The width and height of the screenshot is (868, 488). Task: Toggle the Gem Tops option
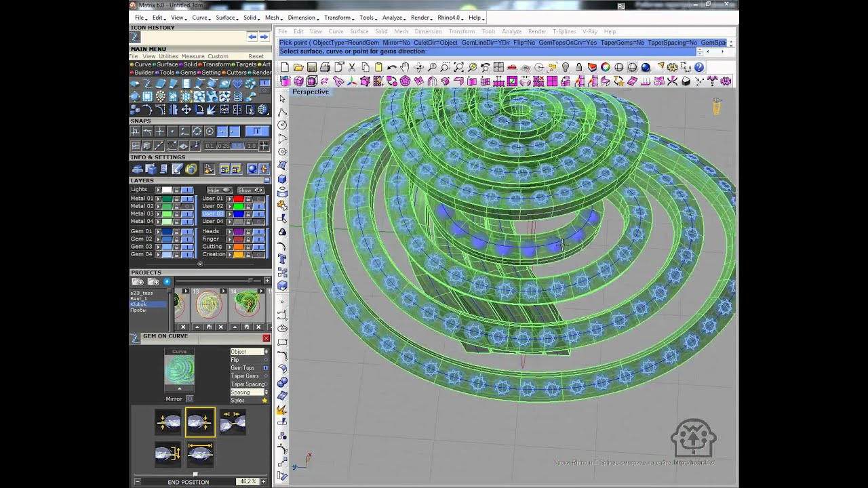coord(266,368)
